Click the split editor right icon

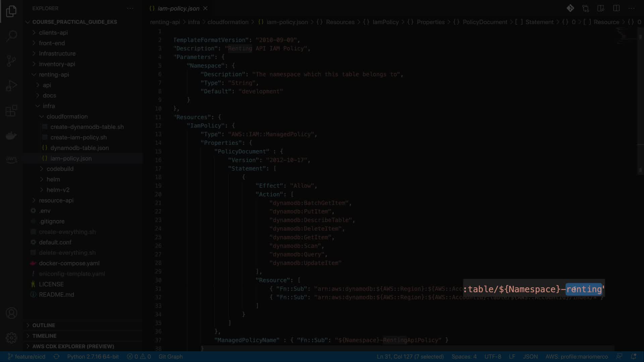pyautogui.click(x=616, y=8)
